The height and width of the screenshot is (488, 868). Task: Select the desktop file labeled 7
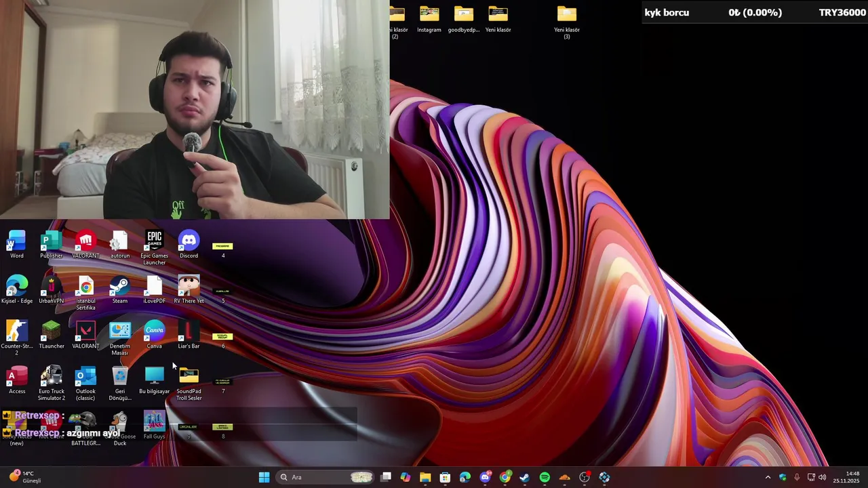click(222, 385)
